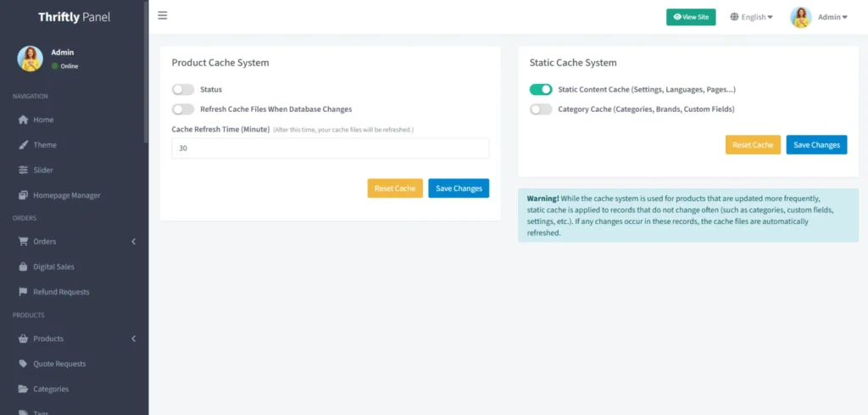Enable the Product Cache Status toggle
Viewport: 868px width, 415px height.
183,89
